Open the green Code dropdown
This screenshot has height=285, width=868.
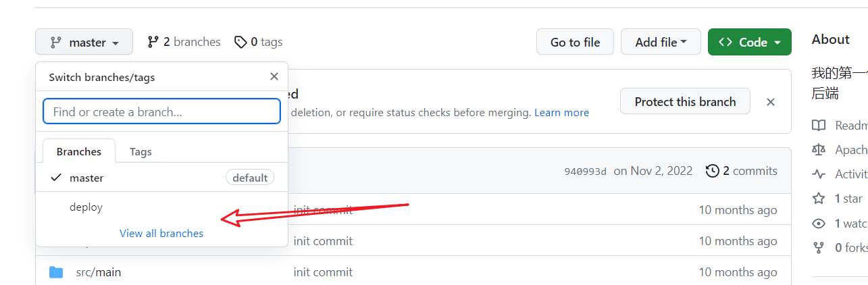point(749,43)
